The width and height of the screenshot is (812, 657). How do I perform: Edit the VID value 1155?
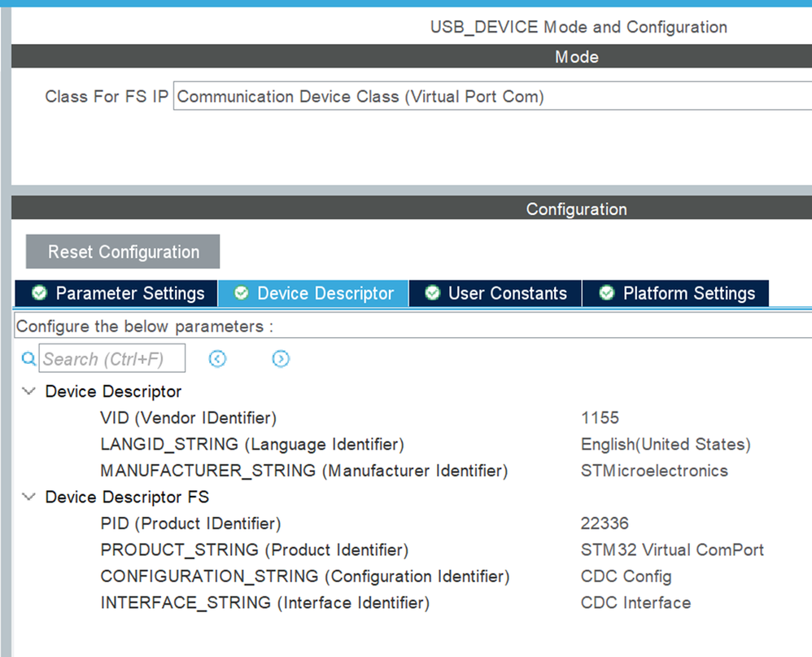point(600,418)
